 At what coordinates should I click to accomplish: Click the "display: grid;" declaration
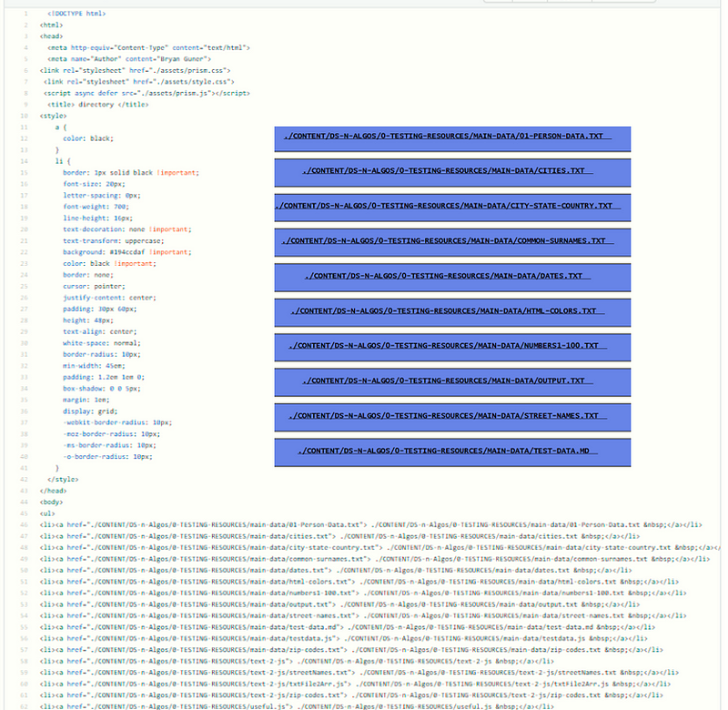pos(90,411)
